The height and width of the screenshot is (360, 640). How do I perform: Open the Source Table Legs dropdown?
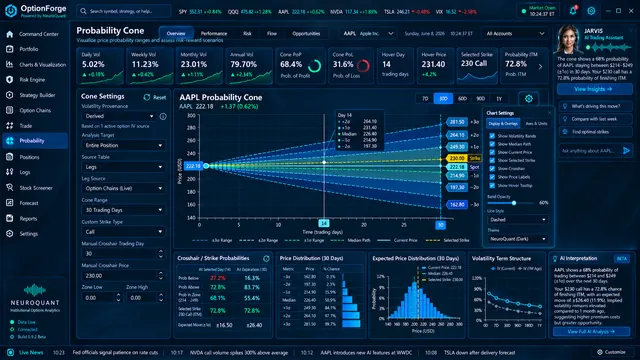tap(123, 167)
